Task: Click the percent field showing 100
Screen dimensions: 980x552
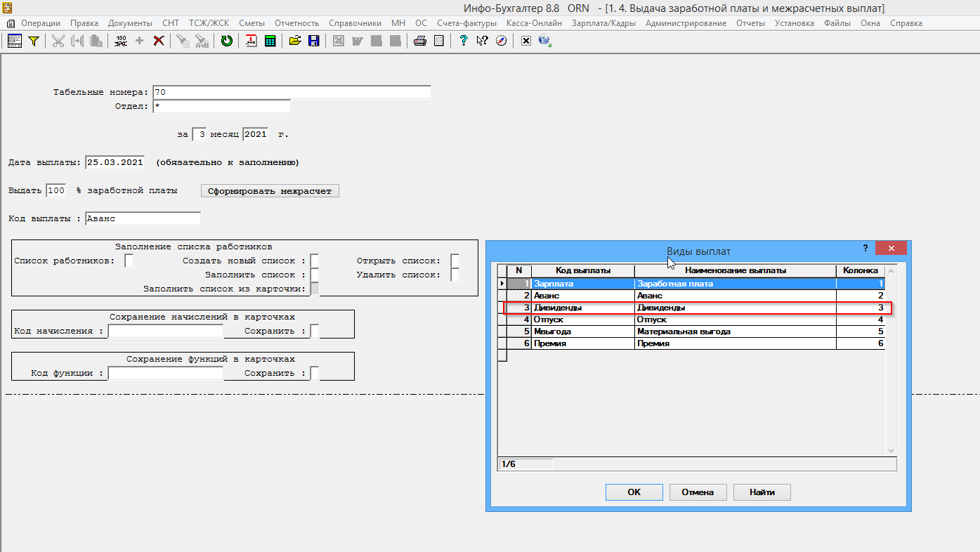Action: coord(56,190)
